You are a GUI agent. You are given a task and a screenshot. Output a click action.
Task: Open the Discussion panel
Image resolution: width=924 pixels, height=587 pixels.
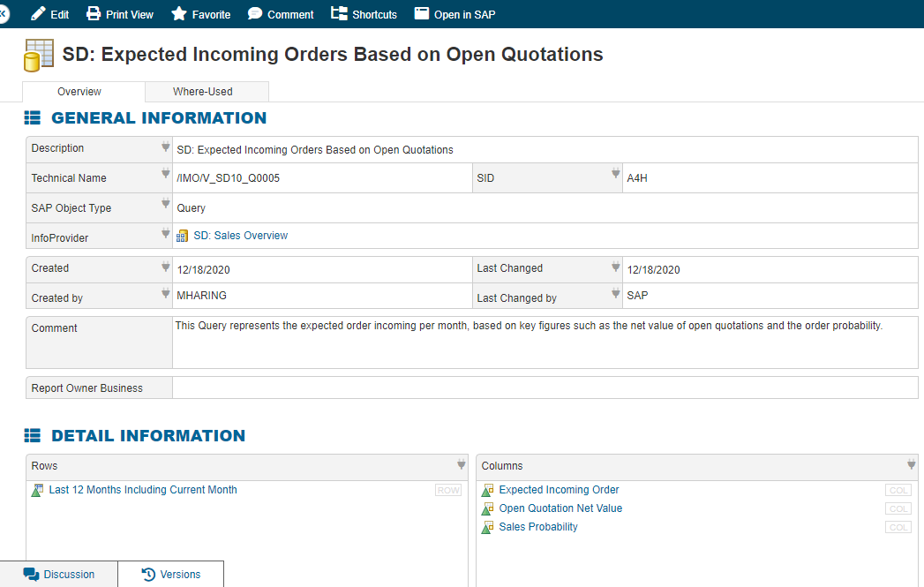coord(59,575)
